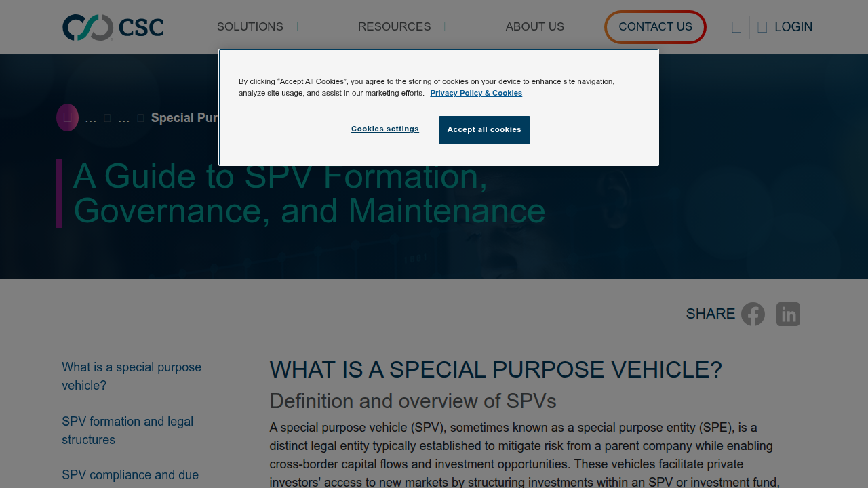Click the Contact Us button
868x488 pixels.
(655, 27)
